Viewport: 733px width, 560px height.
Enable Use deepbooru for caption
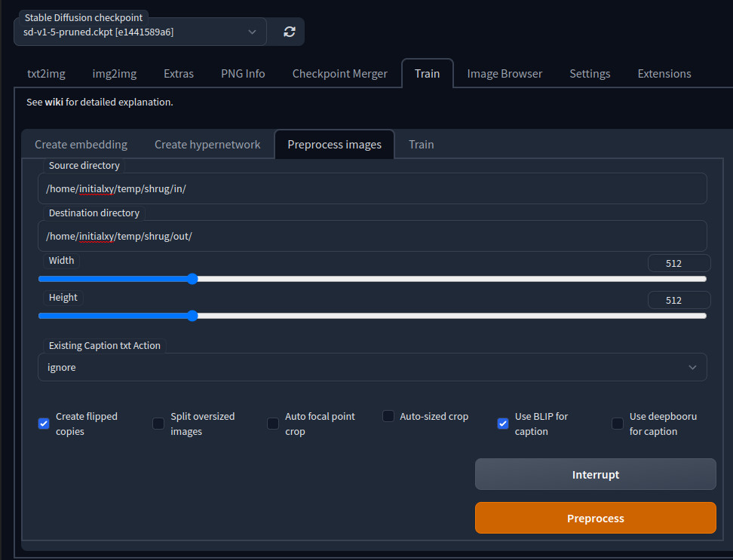618,424
